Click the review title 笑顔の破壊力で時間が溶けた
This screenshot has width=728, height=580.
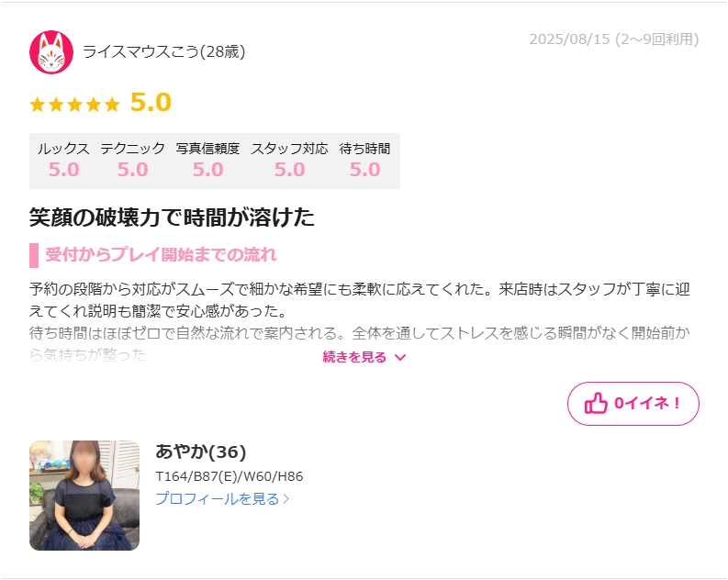172,217
